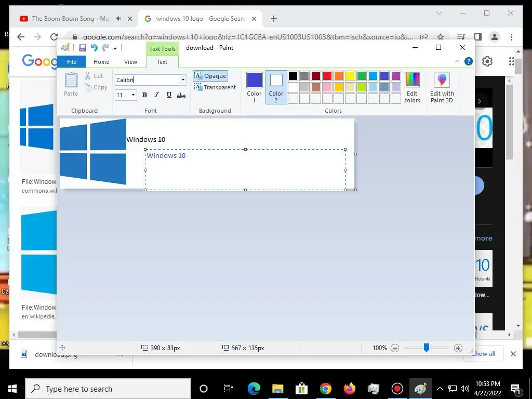532x399 pixels.
Task: Zoom out with the minus button
Action: click(x=395, y=348)
